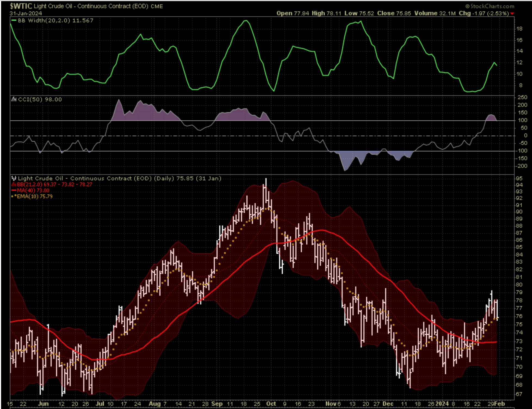The height and width of the screenshot is (409, 532).
Task: Click the 95 price label on right axis
Action: point(519,178)
